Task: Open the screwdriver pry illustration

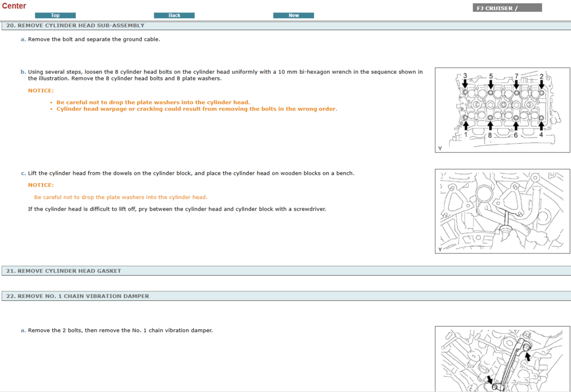Action: click(502, 211)
